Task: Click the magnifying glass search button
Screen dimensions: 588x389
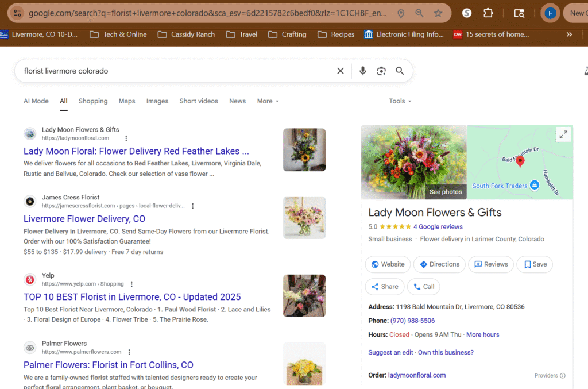Action: (x=400, y=71)
